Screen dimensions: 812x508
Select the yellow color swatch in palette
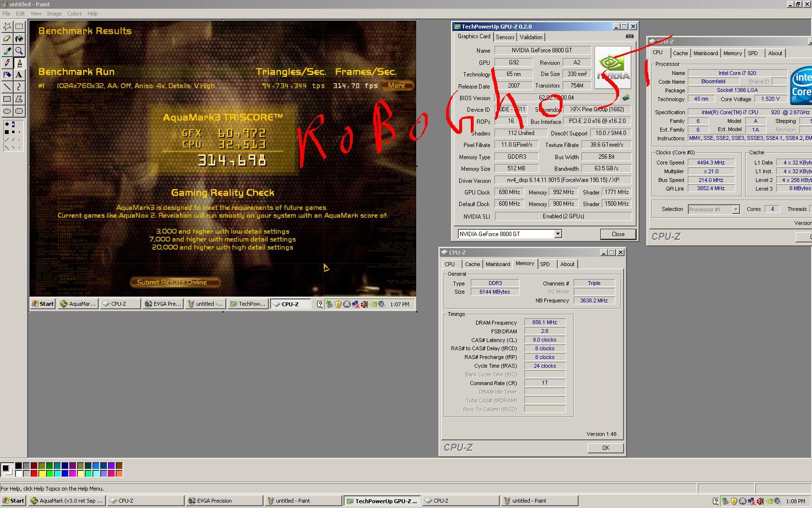click(x=42, y=473)
